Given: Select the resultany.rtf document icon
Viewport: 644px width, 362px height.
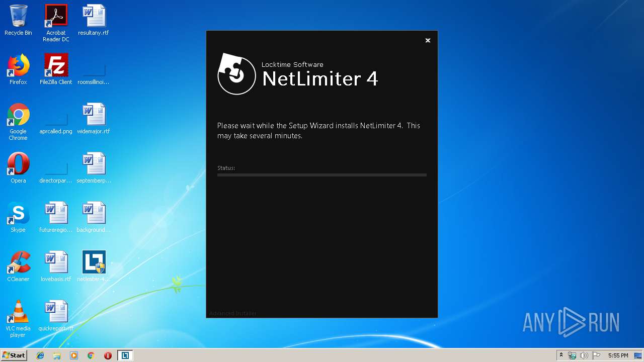Looking at the screenshot, I should click(x=94, y=20).
